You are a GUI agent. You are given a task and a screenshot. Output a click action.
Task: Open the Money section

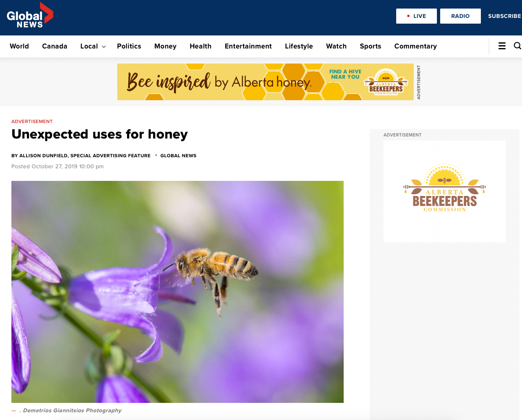coord(165,46)
